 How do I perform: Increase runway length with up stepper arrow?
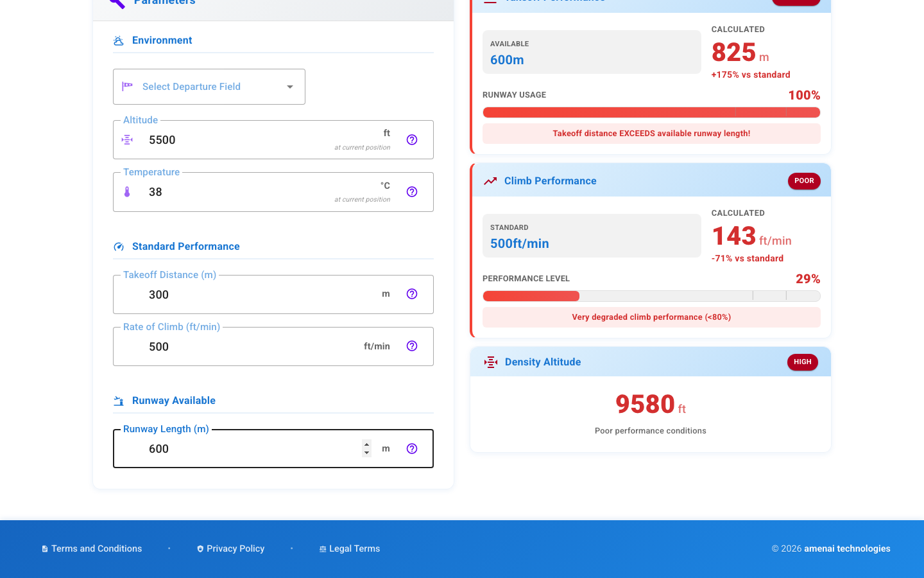tap(366, 444)
